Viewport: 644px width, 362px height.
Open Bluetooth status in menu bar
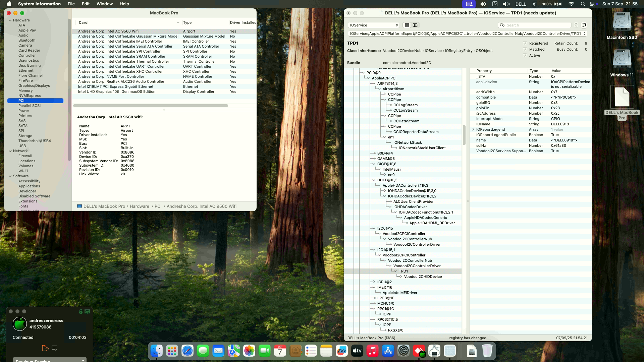point(534,4)
